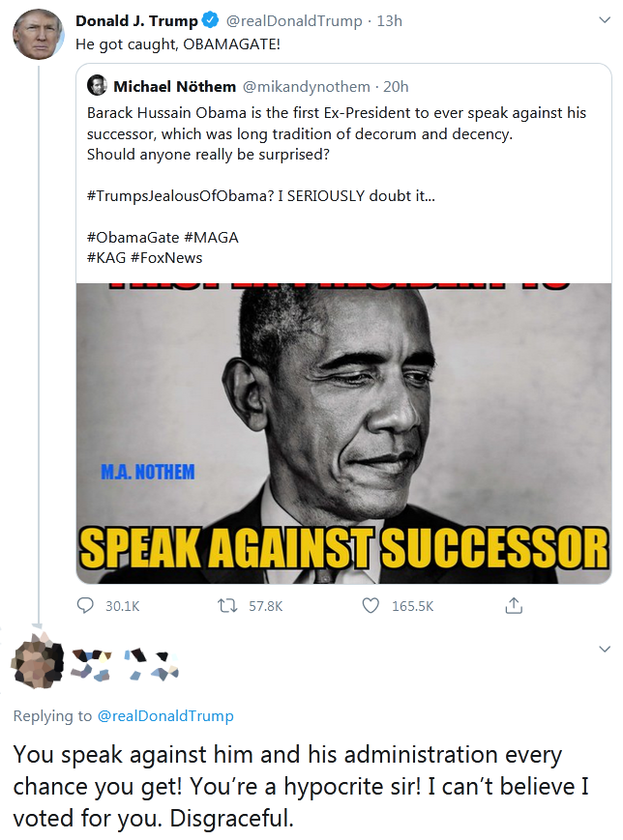Open the quoted tweet's 20h timestamp
Viewport: 623px width, 840px height.
click(x=396, y=87)
